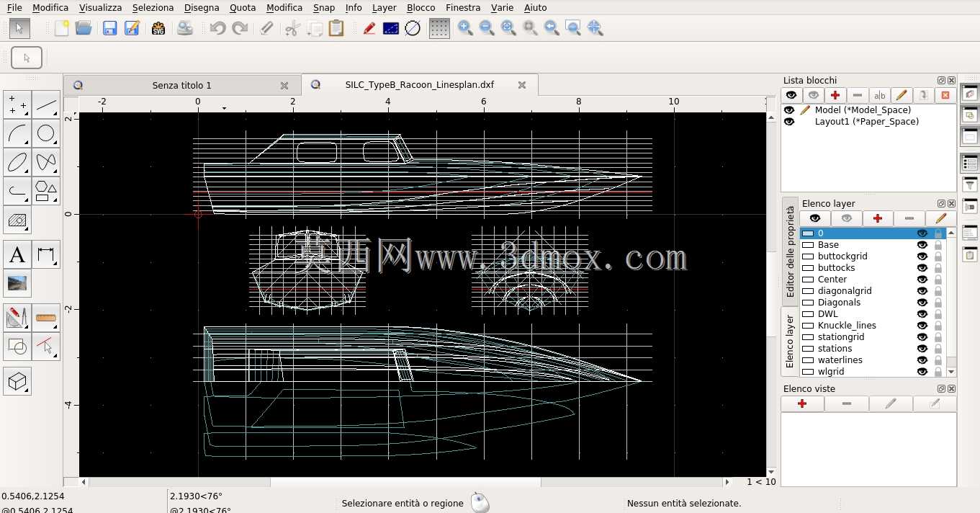Select the Layout1 (*Paper_Space) block row
Image resolution: width=980 pixels, height=513 pixels.
869,122
